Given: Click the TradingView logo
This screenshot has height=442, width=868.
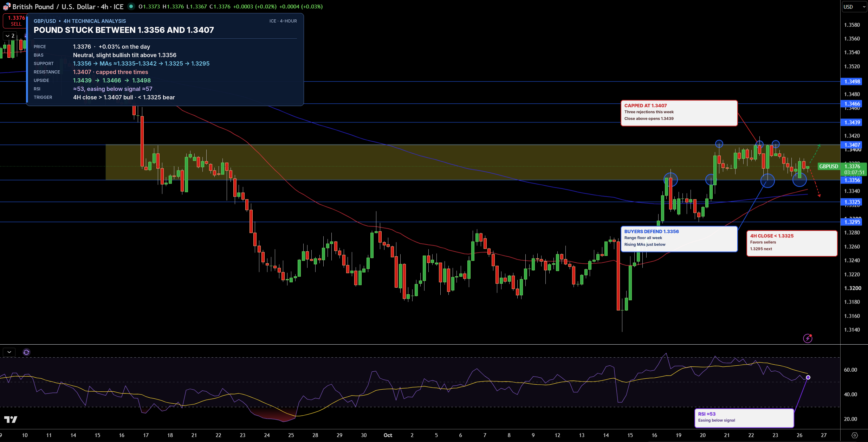Looking at the screenshot, I should pos(11,419).
